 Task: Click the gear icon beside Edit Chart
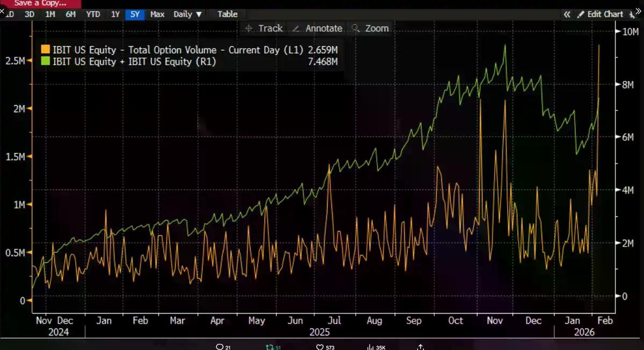click(x=631, y=14)
